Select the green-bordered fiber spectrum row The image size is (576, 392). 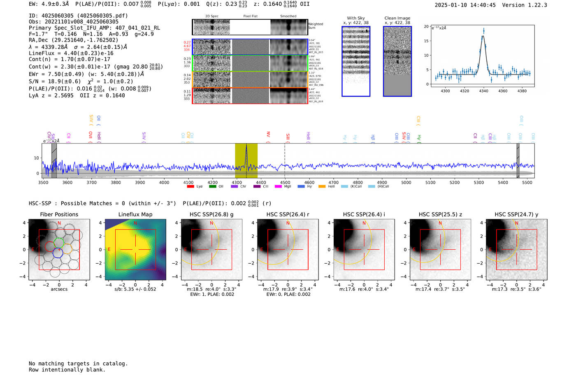(250, 63)
